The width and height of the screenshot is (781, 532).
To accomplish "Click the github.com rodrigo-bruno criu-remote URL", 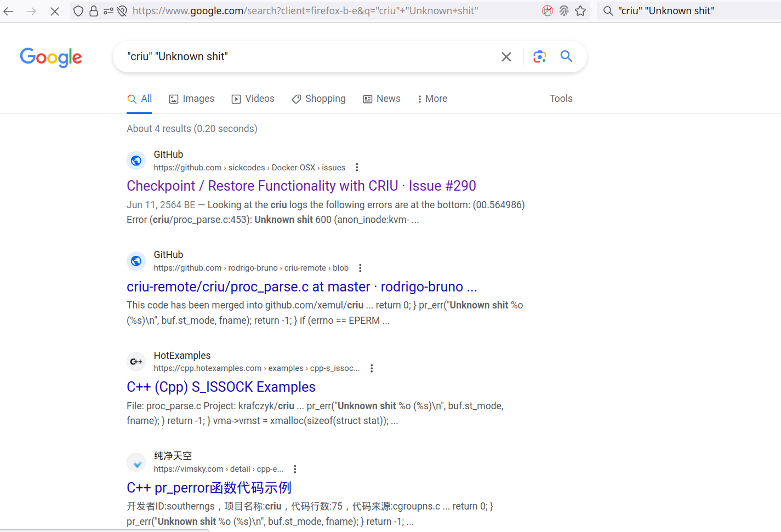I will 251,268.
